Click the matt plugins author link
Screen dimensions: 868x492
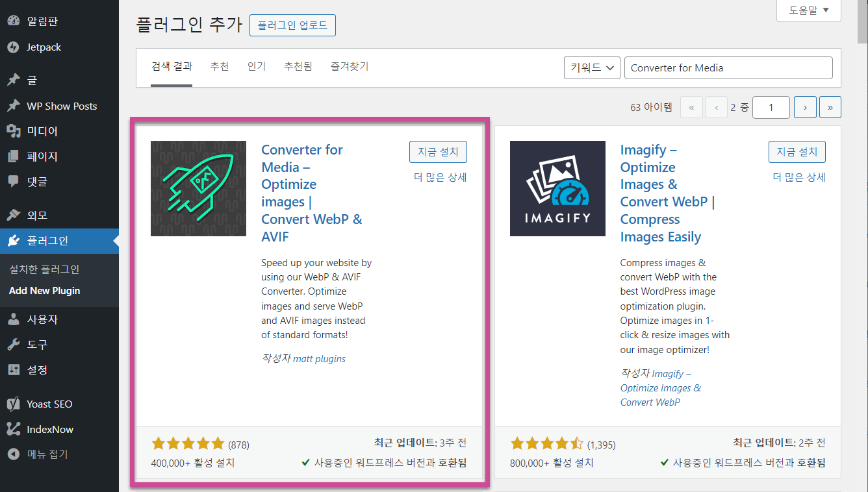pyautogui.click(x=320, y=358)
